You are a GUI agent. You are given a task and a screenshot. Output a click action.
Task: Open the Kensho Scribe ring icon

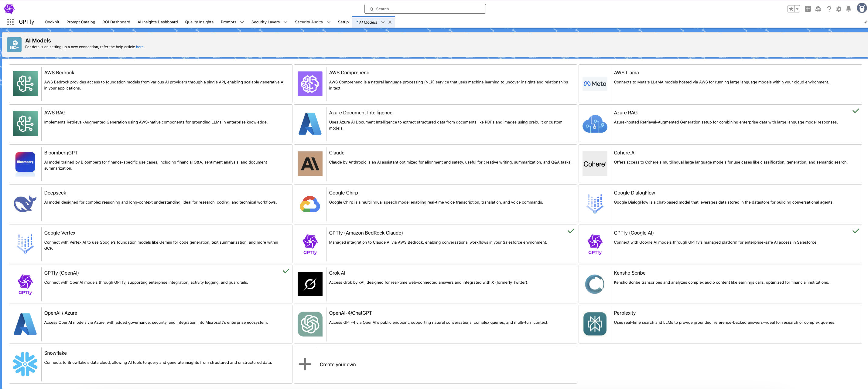tap(595, 284)
